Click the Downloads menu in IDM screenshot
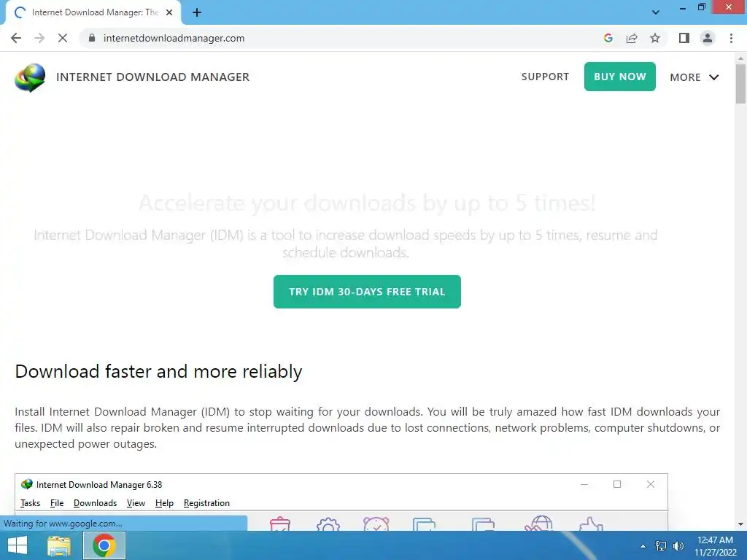This screenshot has width=747, height=560. [95, 503]
